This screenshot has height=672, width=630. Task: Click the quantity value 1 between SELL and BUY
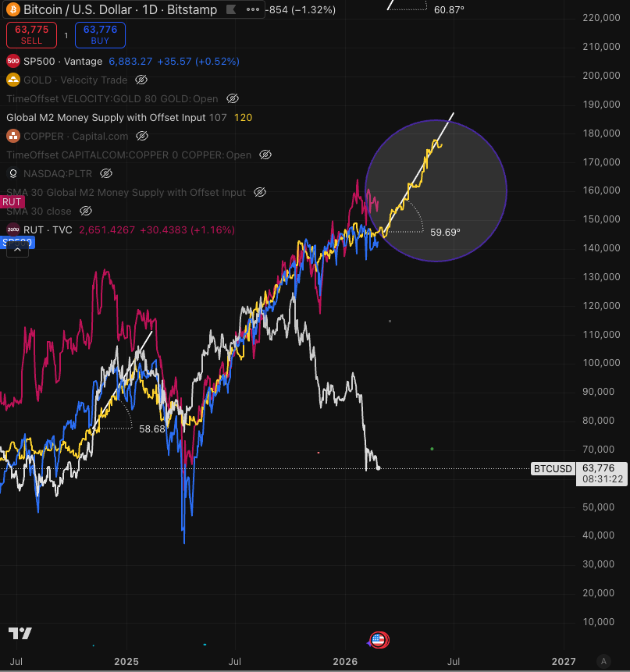tap(66, 35)
